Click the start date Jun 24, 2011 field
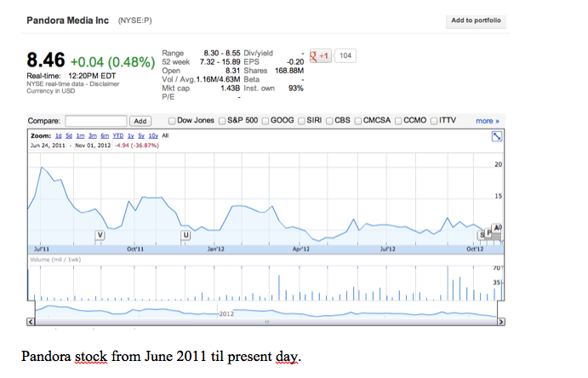The height and width of the screenshot is (378, 588). [48, 145]
